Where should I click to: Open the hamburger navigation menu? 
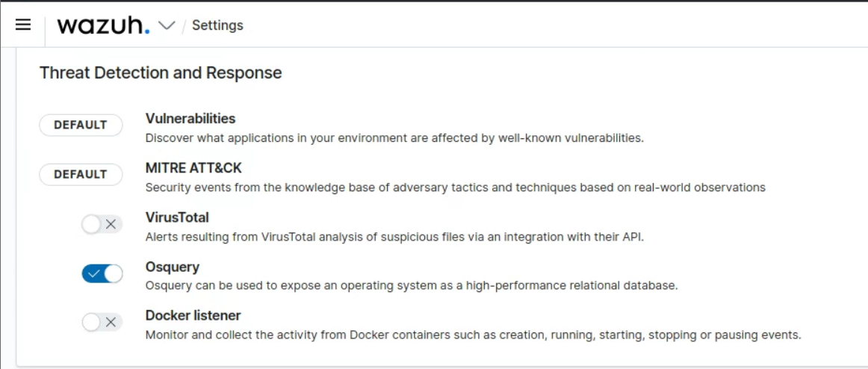[23, 25]
